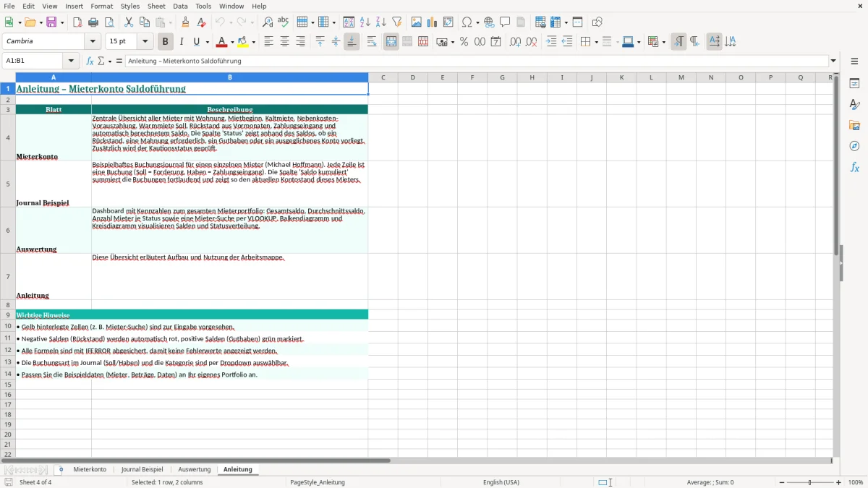Click PageStyle_Anleitung in status bar
The height and width of the screenshot is (488, 868).
[318, 482]
